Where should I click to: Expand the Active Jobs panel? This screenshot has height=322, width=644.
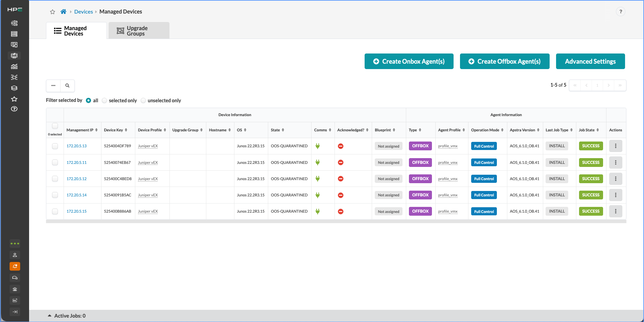pyautogui.click(x=67, y=316)
